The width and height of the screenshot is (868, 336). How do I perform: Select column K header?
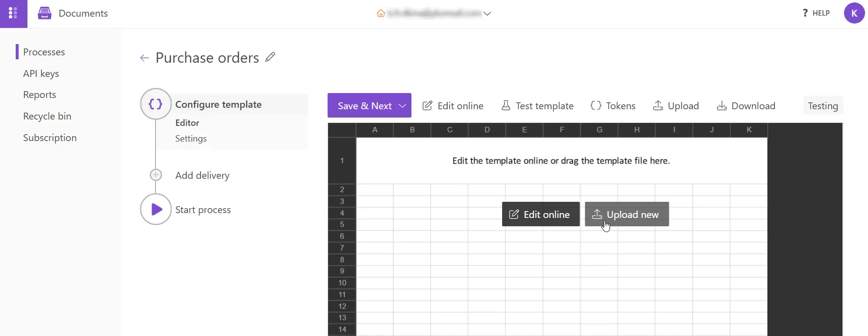coord(749,130)
